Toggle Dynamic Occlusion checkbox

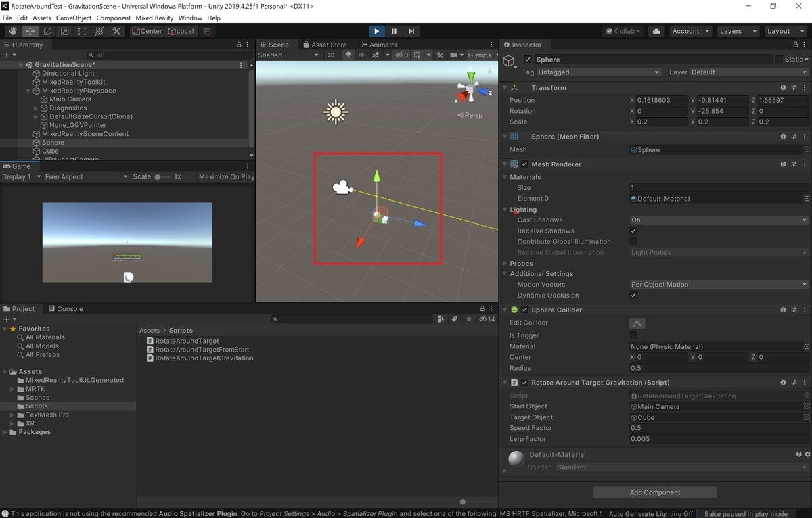[633, 296]
